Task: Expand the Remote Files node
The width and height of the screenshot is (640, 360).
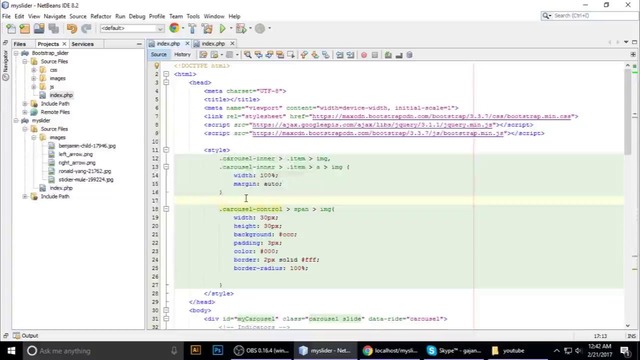Action: (25, 112)
